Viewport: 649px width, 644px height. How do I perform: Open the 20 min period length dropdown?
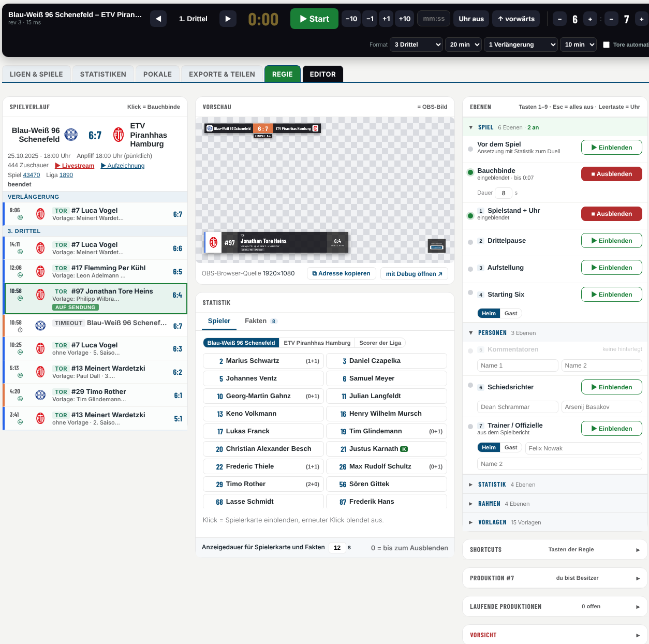pos(464,45)
